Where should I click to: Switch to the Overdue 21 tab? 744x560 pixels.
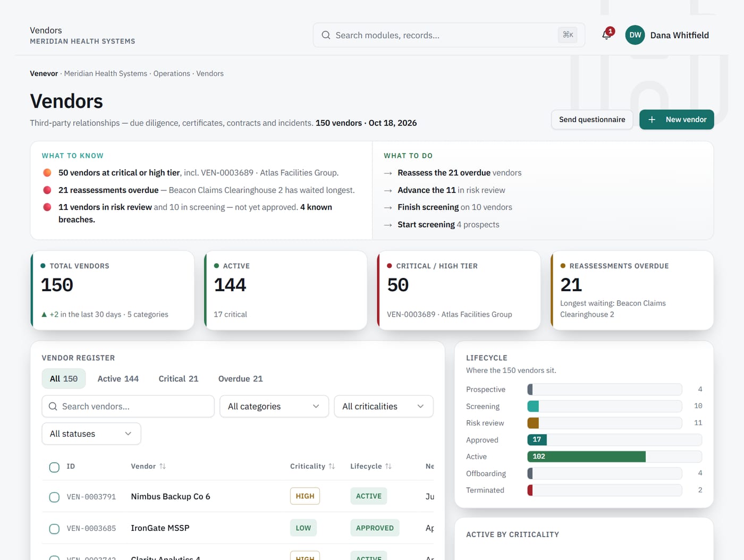[241, 379]
